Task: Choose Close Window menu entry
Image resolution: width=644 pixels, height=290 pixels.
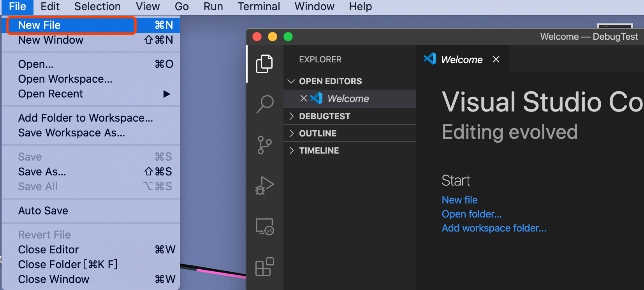Action: [x=91, y=279]
